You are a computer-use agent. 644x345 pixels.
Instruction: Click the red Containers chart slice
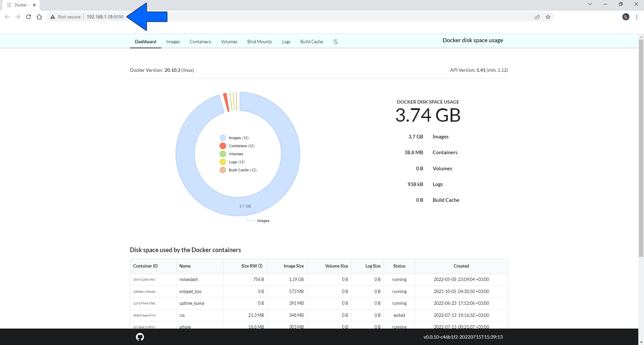pos(226,102)
